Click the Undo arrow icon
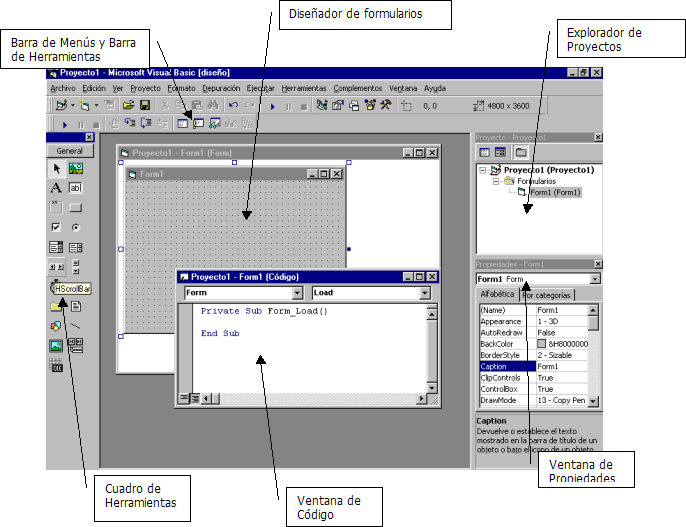This screenshot has height=527, width=686. (233, 105)
